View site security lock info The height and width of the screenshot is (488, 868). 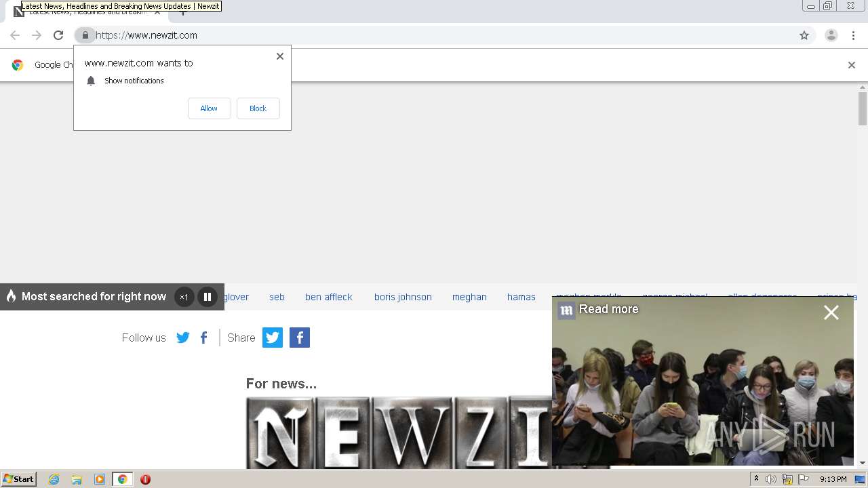pos(85,35)
